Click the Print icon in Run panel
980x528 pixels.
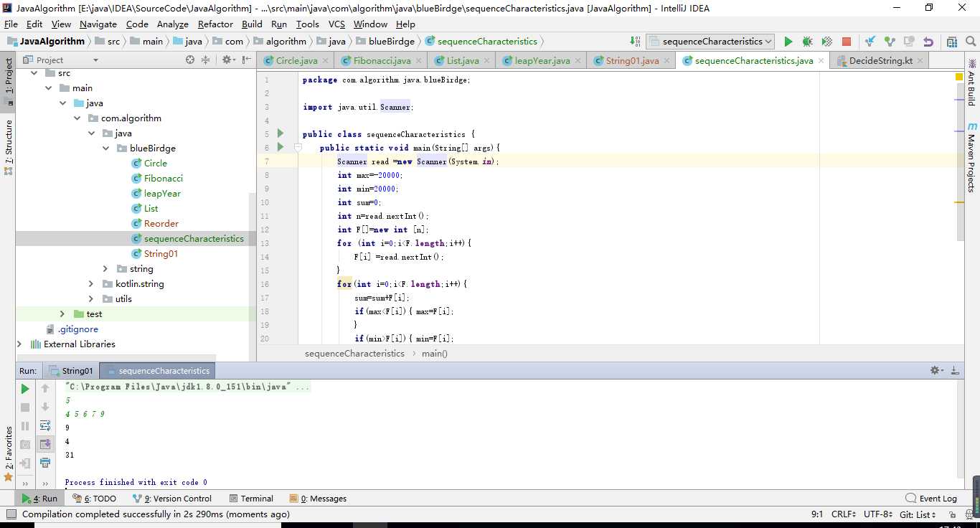[x=45, y=463]
